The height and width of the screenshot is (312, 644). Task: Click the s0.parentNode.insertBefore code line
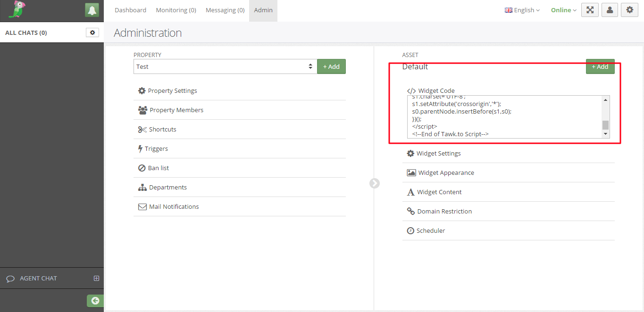pyautogui.click(x=462, y=112)
